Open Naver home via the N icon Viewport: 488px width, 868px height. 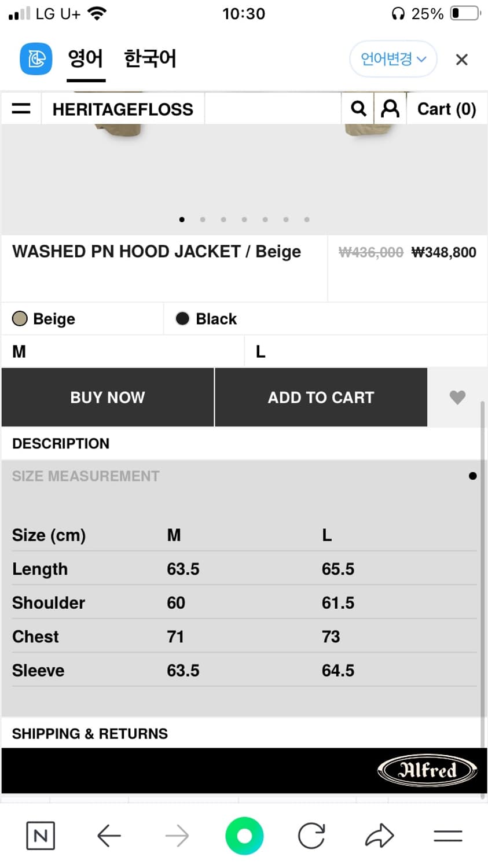(x=40, y=835)
